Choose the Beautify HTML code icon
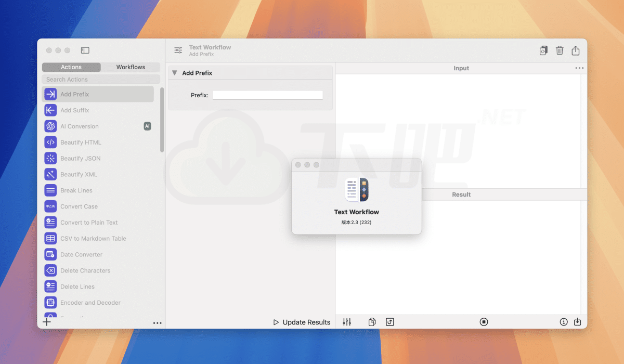Viewport: 624px width, 364px height. (x=50, y=142)
